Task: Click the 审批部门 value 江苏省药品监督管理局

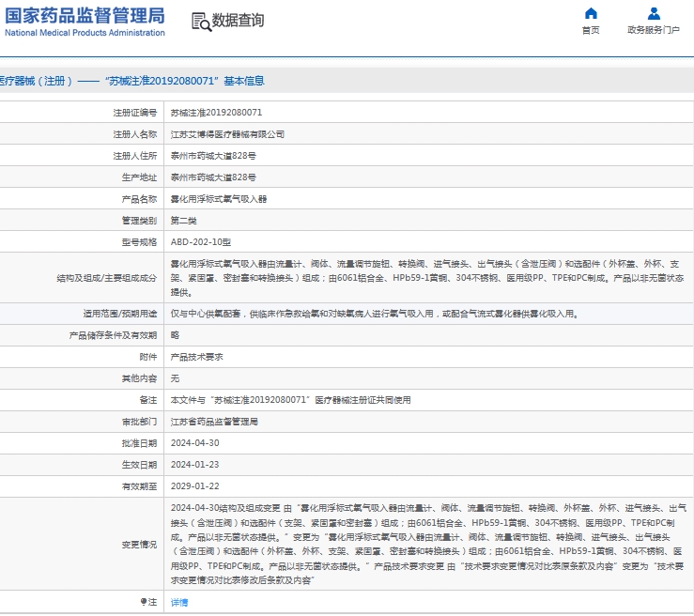Action: click(x=214, y=422)
